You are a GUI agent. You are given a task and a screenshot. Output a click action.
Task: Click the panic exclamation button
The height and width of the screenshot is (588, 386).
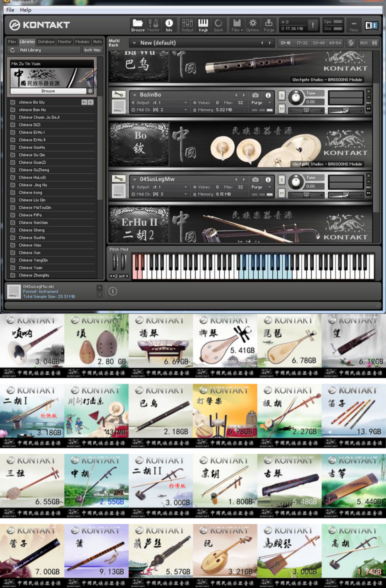click(x=313, y=25)
